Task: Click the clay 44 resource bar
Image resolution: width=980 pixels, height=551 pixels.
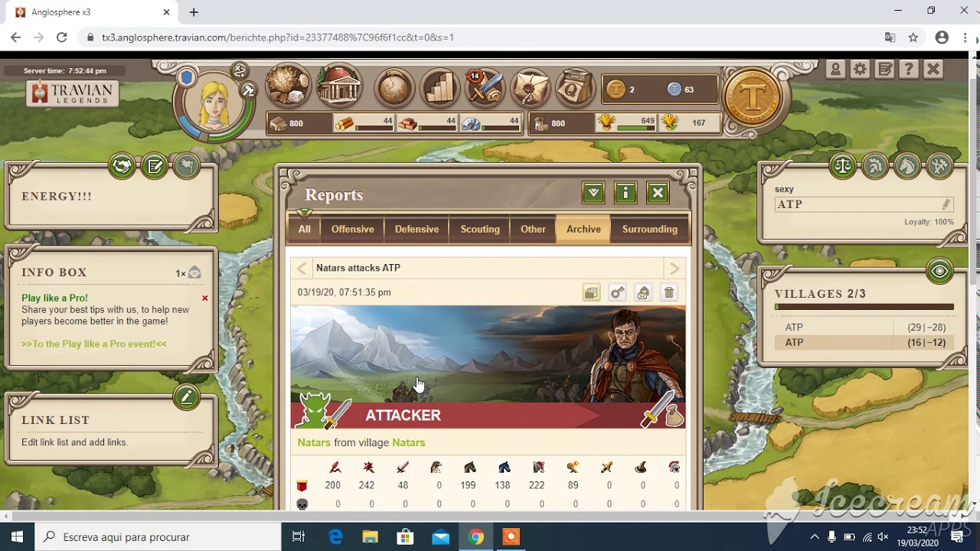Action: coord(427,122)
